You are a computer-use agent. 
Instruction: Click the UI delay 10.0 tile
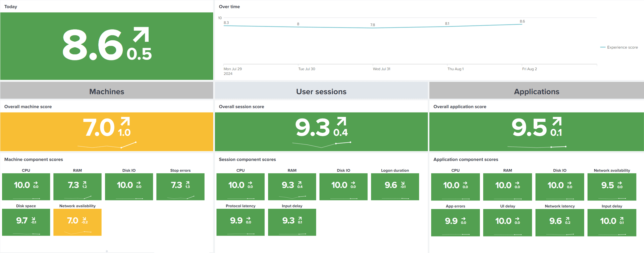click(x=507, y=222)
